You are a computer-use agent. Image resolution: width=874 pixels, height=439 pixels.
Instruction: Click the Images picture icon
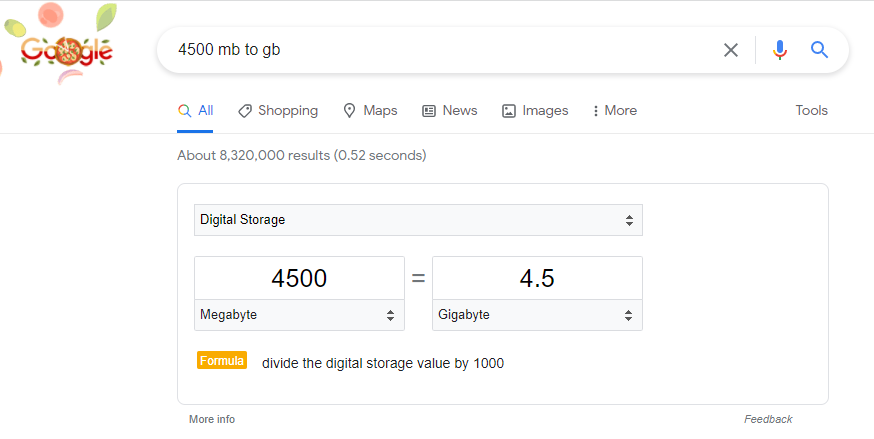509,111
